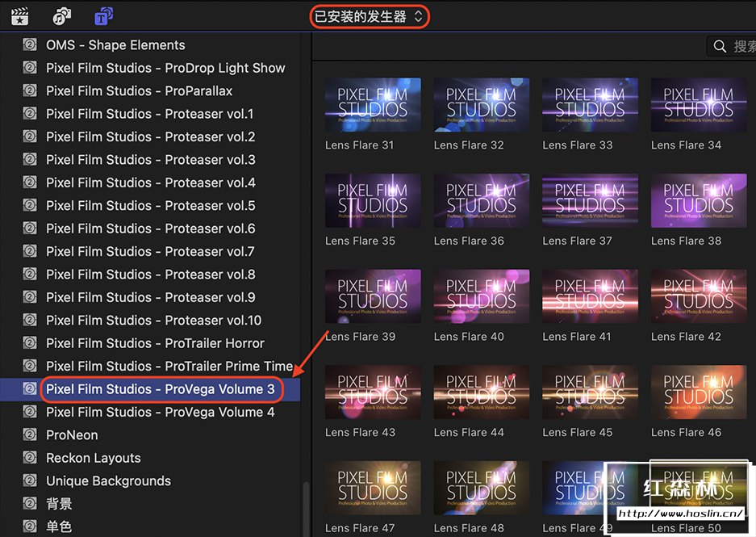Select the 单色 category
Image resolution: width=756 pixels, height=537 pixels.
pos(150,527)
